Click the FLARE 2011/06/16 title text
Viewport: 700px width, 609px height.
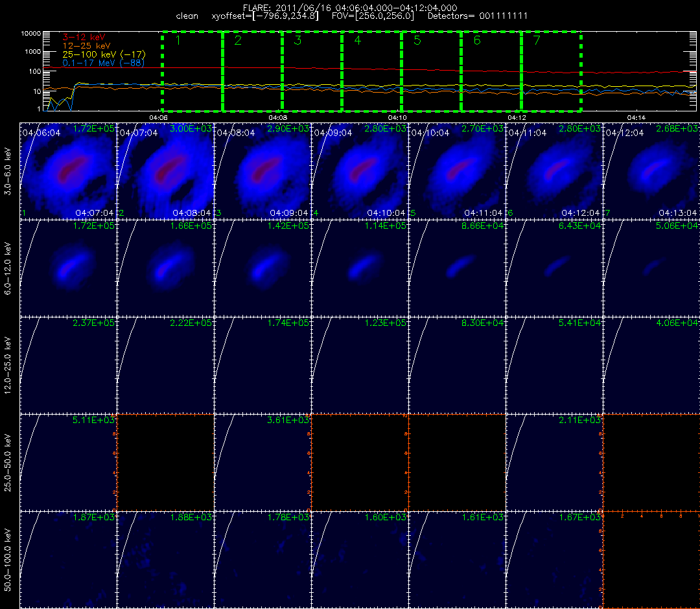[349, 8]
